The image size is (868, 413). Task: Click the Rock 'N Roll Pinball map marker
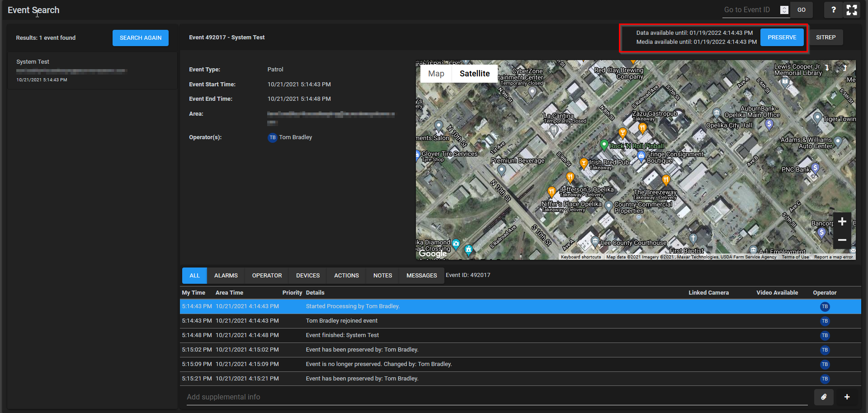(x=604, y=145)
